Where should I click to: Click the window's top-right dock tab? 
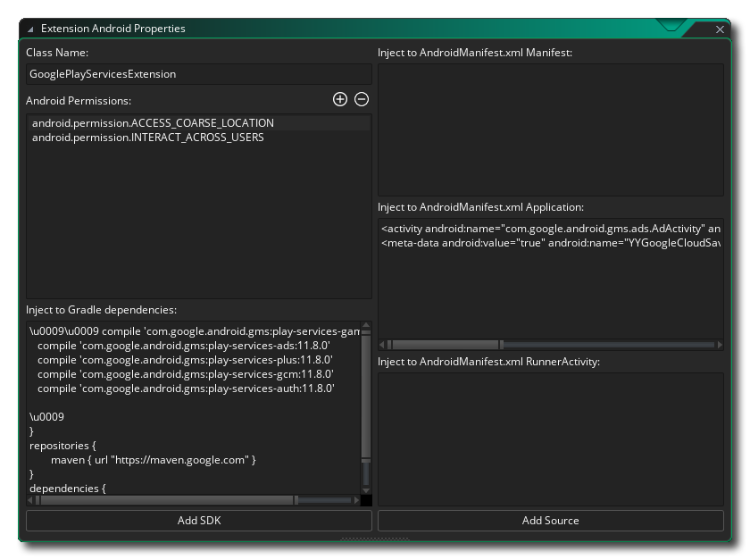pyautogui.click(x=671, y=25)
